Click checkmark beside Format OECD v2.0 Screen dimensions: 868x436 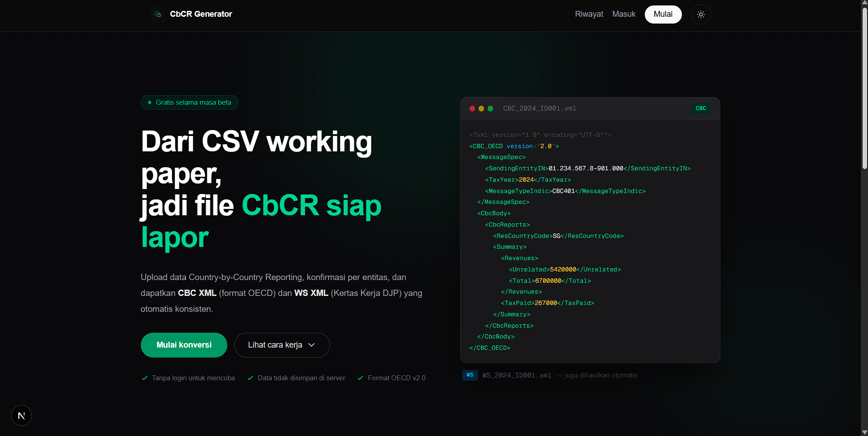tap(360, 378)
